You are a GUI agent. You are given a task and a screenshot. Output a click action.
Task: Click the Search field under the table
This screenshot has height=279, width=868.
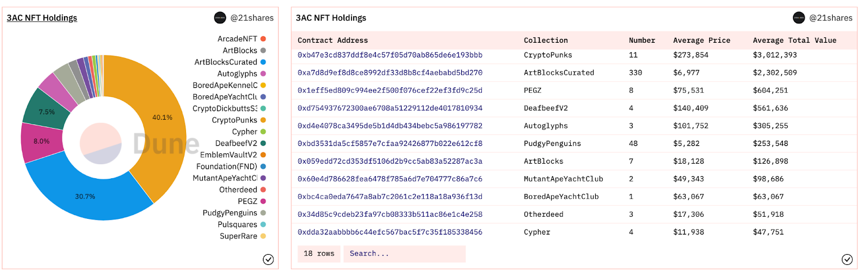(x=404, y=254)
